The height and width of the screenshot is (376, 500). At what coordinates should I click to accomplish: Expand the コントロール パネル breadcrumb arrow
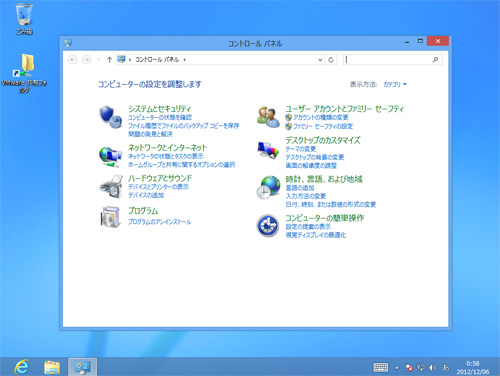184,60
